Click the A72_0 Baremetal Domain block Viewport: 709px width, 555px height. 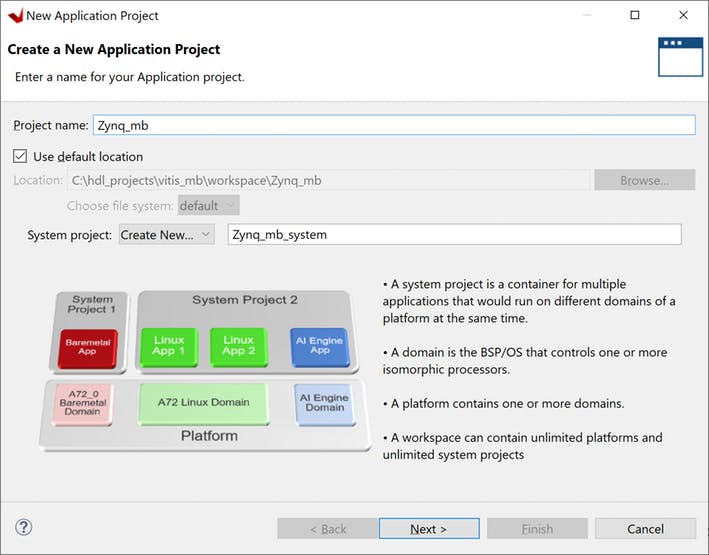[x=82, y=402]
